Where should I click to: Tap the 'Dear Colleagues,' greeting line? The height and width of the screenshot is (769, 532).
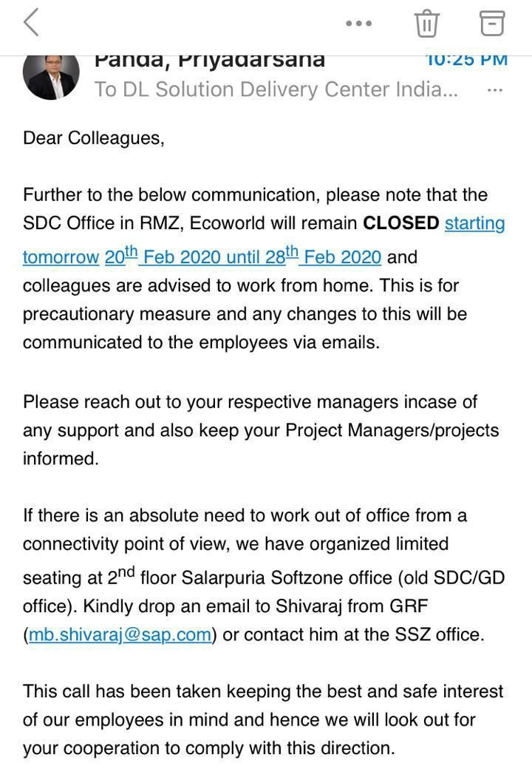94,138
